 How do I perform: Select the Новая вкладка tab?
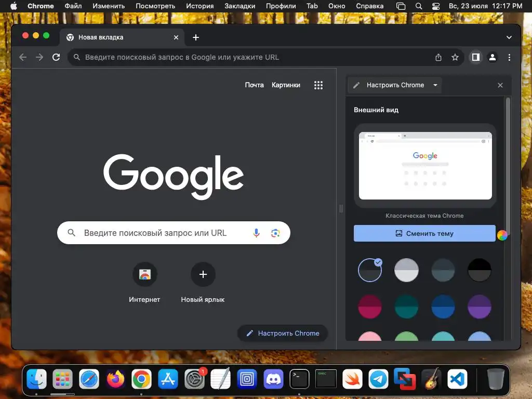[x=122, y=37]
